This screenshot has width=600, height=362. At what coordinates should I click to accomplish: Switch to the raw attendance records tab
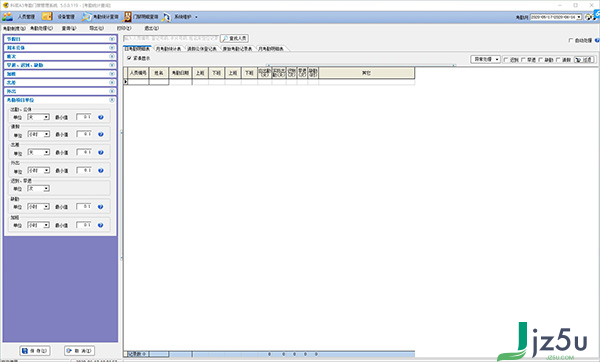[x=238, y=49]
